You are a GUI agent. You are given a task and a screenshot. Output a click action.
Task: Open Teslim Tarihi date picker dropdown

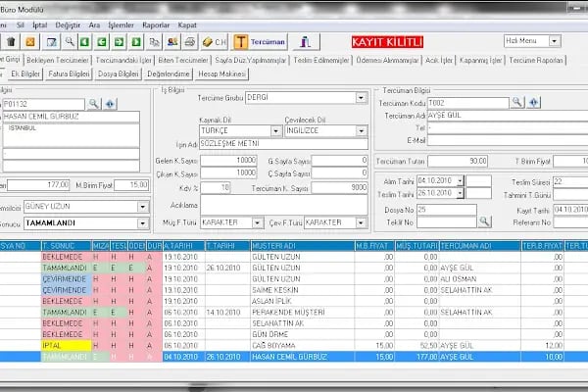(460, 193)
